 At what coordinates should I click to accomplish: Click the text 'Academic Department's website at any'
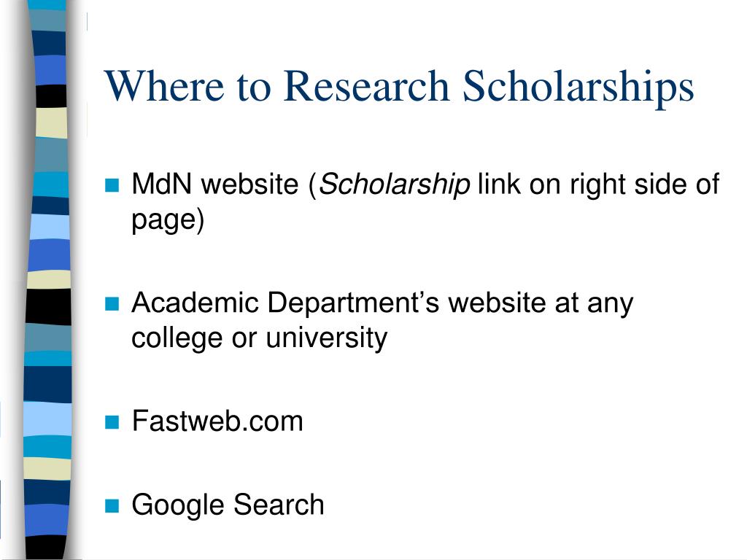coord(382,303)
